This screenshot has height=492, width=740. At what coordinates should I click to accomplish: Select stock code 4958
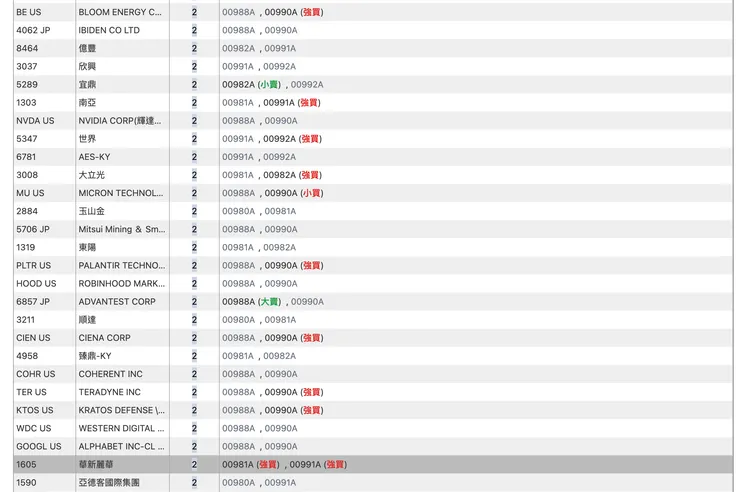[x=27, y=356]
